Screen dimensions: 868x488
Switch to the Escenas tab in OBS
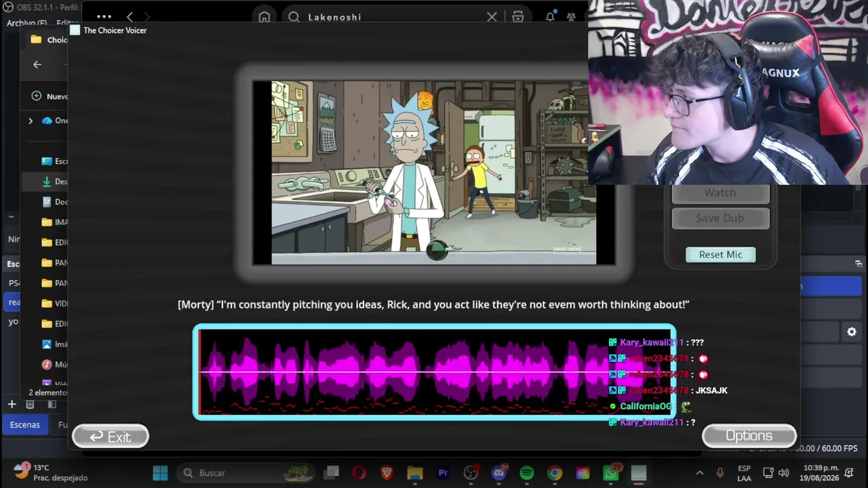point(25,425)
